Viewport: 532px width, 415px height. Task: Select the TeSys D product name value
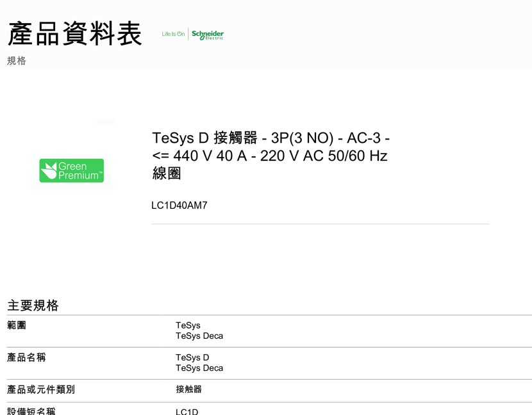pos(192,358)
